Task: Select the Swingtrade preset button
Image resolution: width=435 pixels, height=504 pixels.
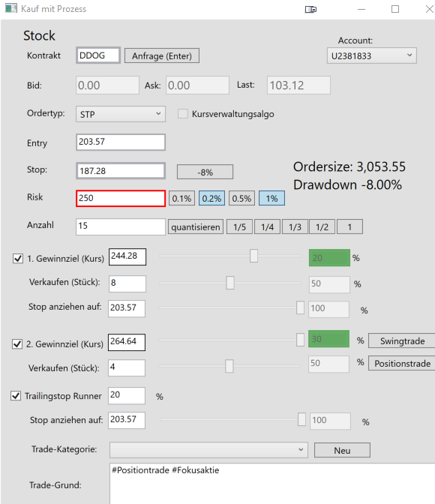Action: 402,340
